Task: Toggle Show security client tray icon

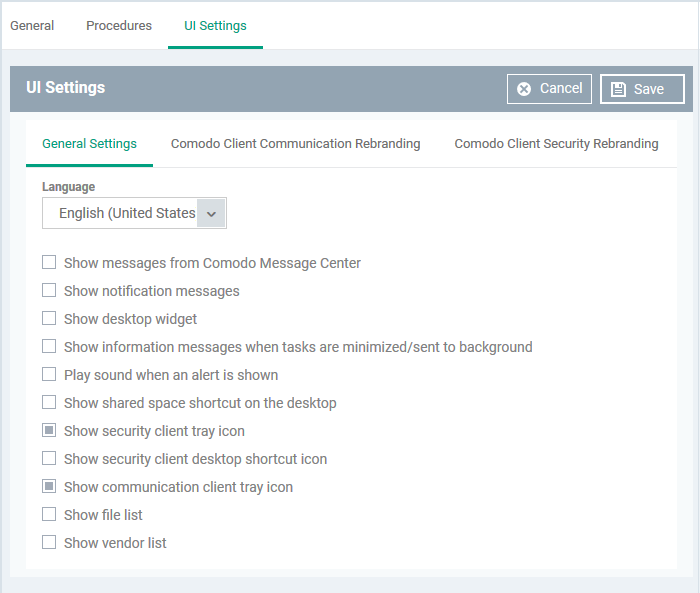Action: [x=49, y=430]
